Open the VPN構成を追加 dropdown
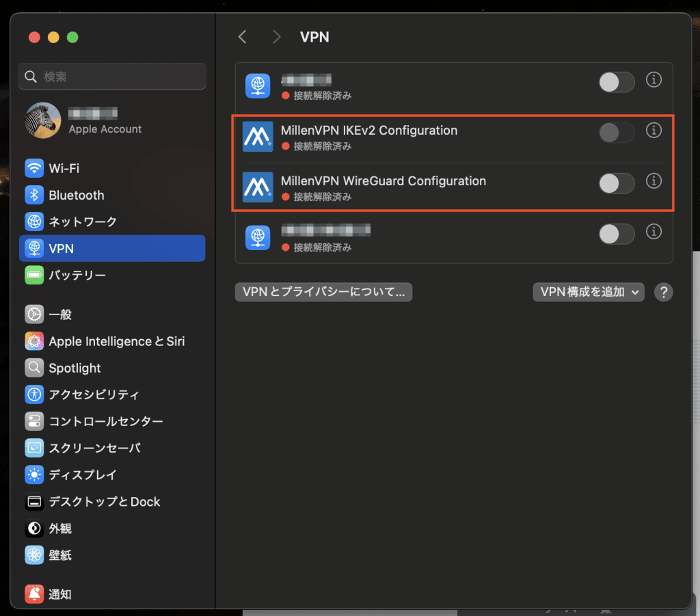The image size is (700, 616). tap(589, 292)
